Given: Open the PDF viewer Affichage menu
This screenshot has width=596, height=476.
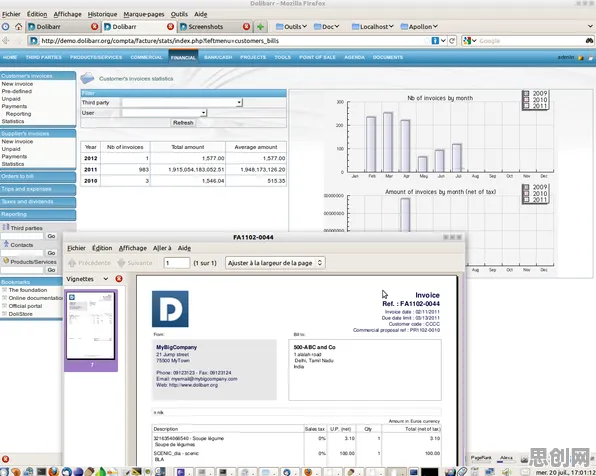Looking at the screenshot, I should [133, 248].
